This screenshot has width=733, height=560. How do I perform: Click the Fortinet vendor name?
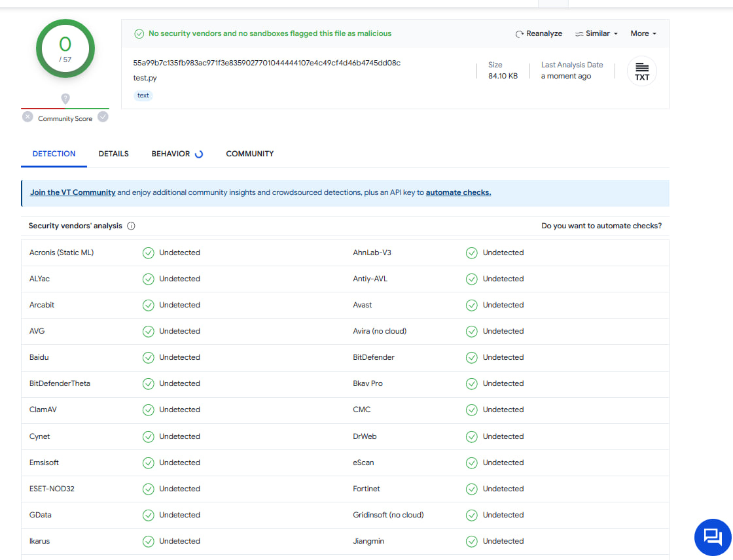click(366, 489)
